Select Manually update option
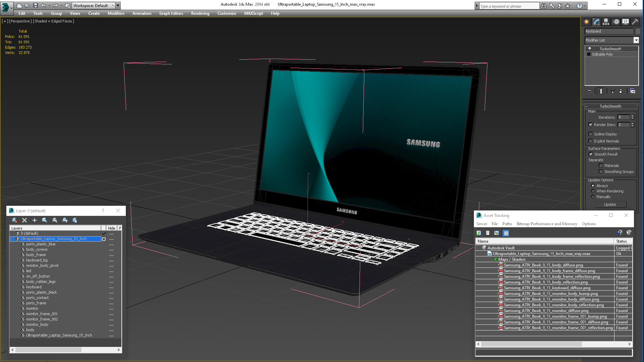 (x=593, y=197)
